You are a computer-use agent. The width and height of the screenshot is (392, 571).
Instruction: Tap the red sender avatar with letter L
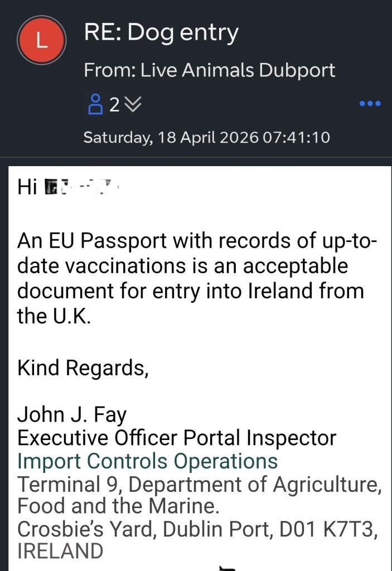coord(42,39)
